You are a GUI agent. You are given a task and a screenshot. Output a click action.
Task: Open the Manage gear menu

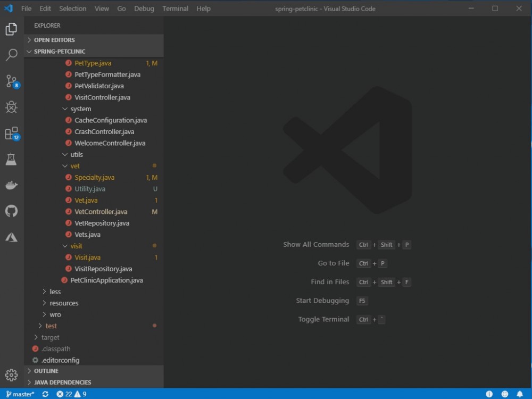click(11, 375)
